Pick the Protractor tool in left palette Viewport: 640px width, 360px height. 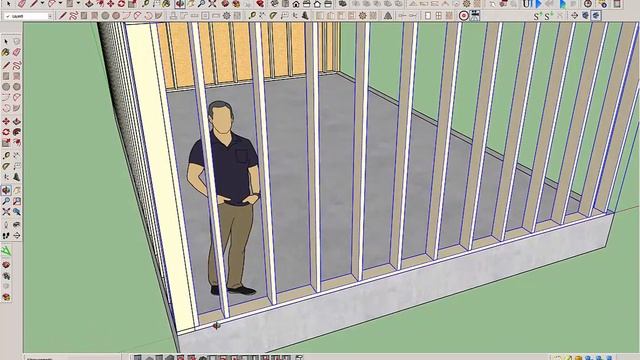click(6, 166)
